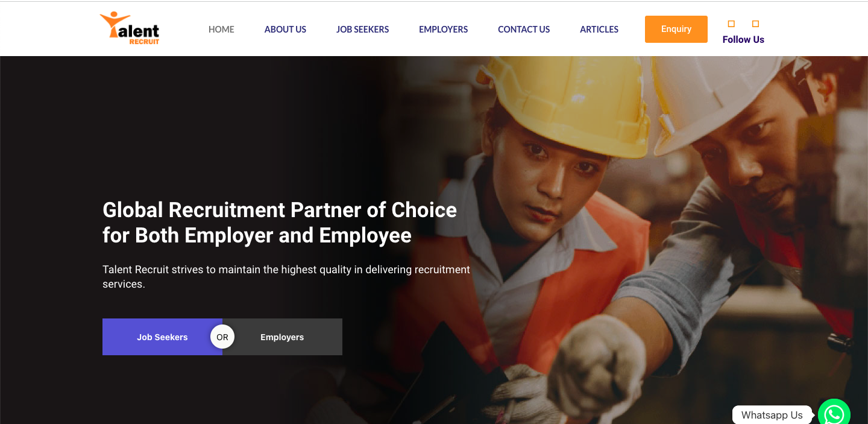Viewport: 868px width, 424px height.
Task: Click the Talent Recruit strives description text
Action: coord(286,277)
